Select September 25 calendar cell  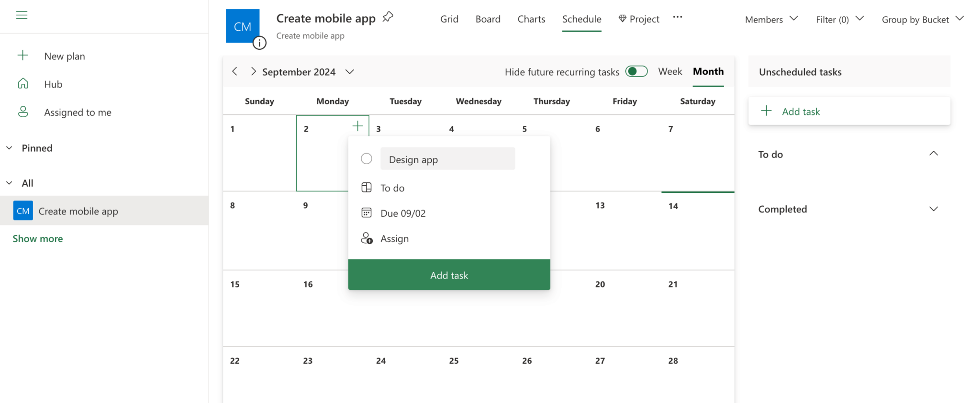(479, 375)
